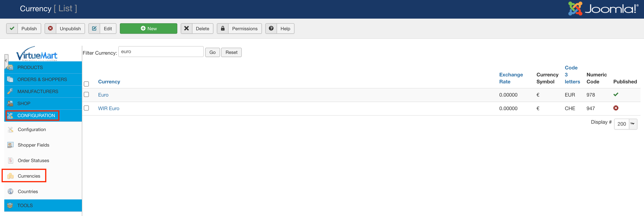Collapse the VirtueMart sidebar panel

5,60
